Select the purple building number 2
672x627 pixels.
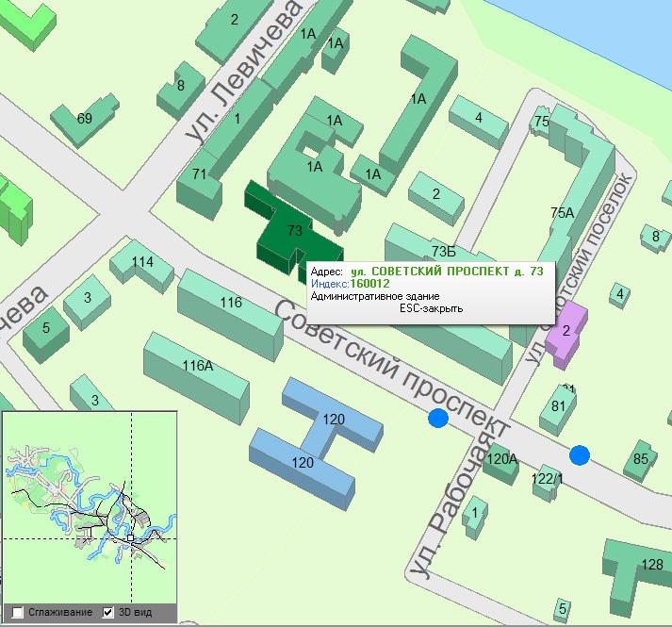pyautogui.click(x=565, y=333)
